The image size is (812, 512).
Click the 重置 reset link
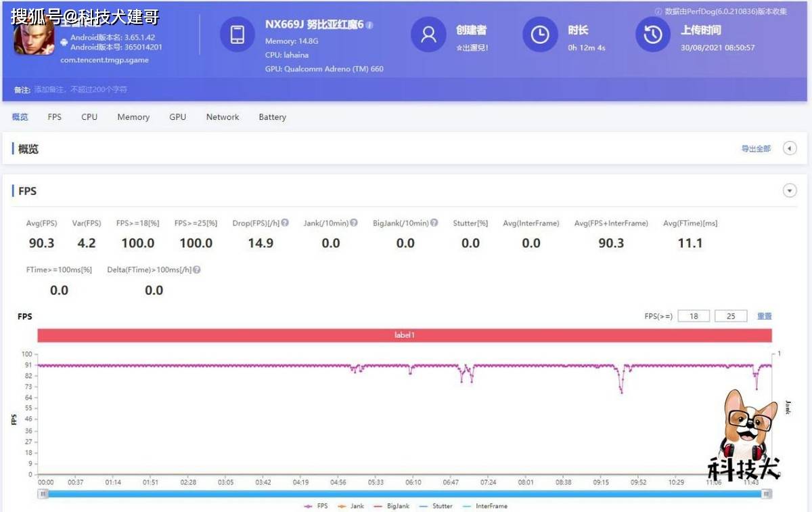(764, 316)
